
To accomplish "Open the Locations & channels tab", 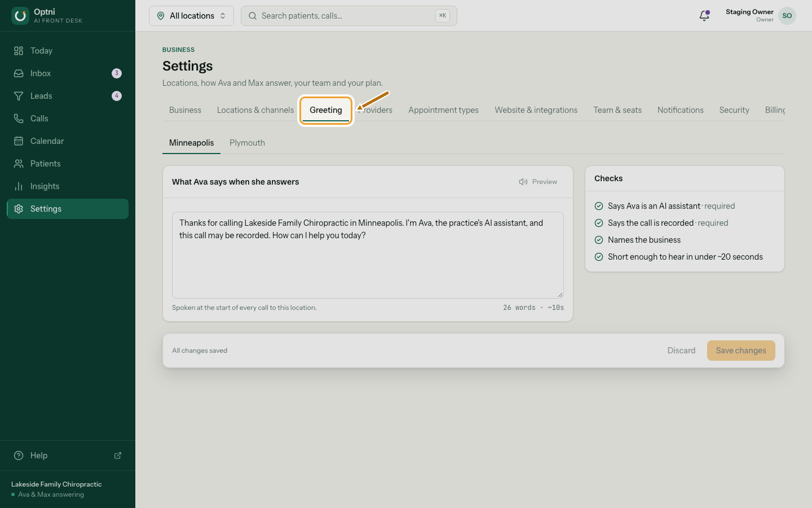I will [255, 110].
